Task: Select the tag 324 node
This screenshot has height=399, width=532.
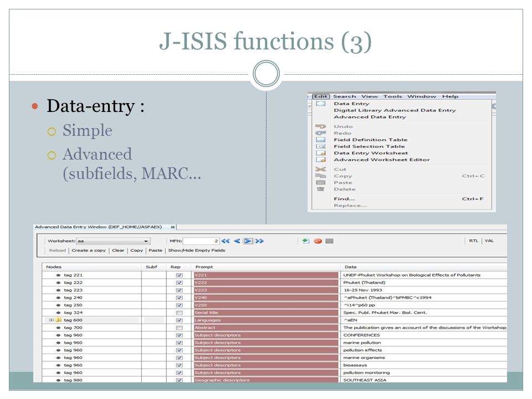Action: [x=73, y=313]
